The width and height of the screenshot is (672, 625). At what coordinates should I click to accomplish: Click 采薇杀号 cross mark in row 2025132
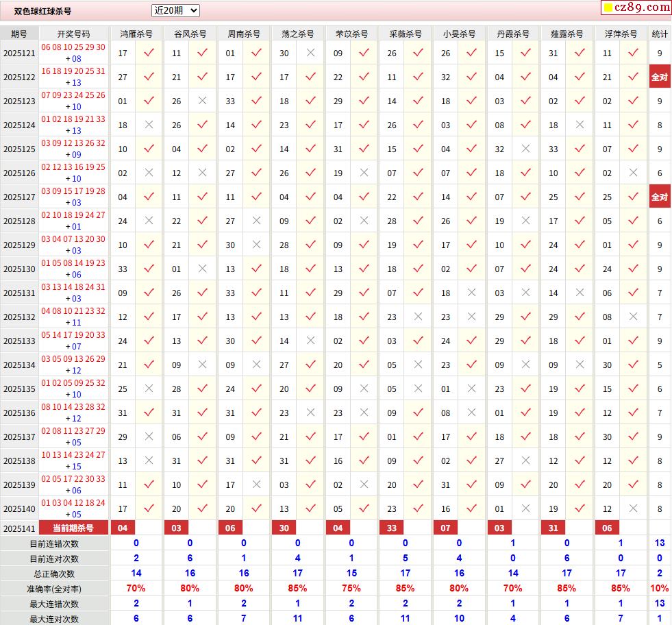(x=418, y=317)
